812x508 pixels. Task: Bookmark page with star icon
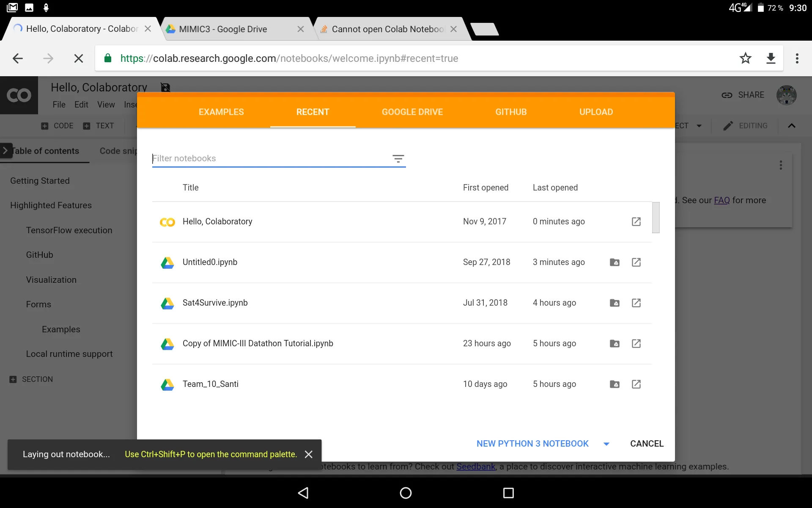(x=745, y=58)
